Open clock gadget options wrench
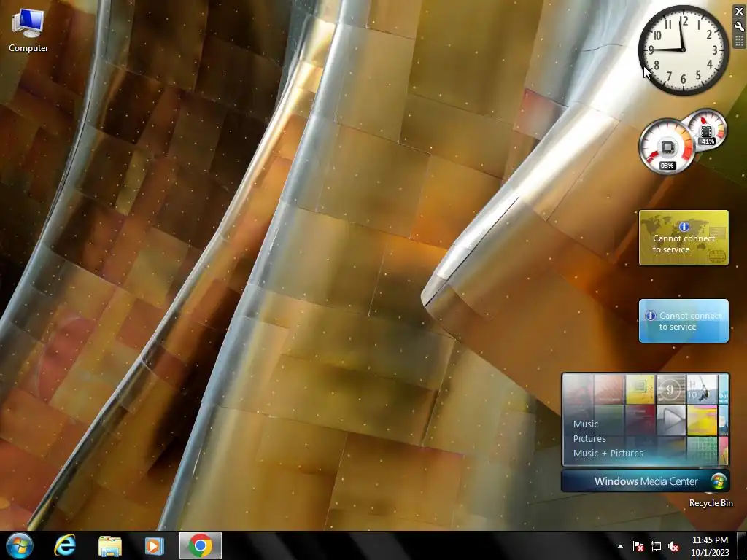The height and width of the screenshot is (560, 747). pyautogui.click(x=740, y=26)
